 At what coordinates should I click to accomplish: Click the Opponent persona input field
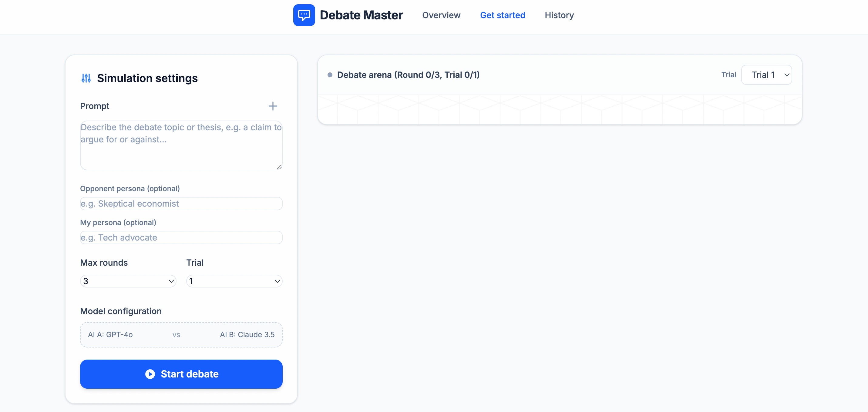[x=181, y=204]
